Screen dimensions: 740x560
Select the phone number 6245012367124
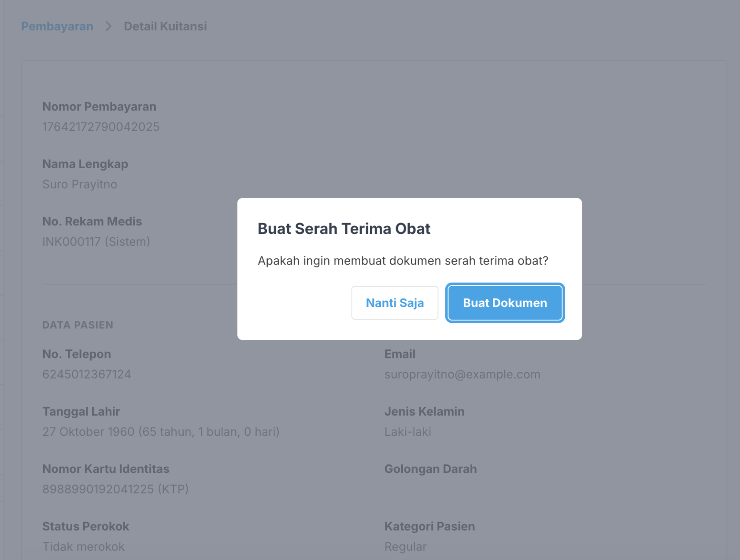click(x=87, y=374)
